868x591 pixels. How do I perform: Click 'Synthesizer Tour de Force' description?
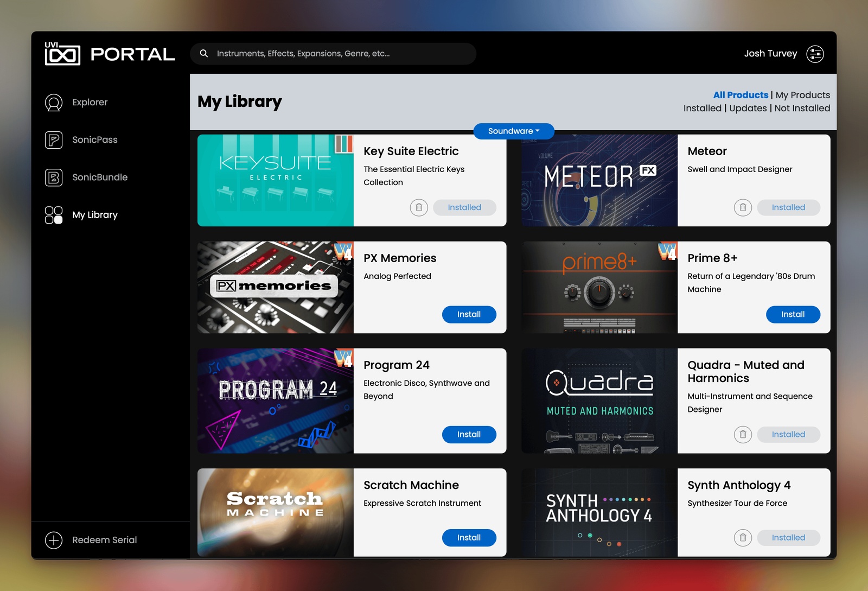point(737,503)
